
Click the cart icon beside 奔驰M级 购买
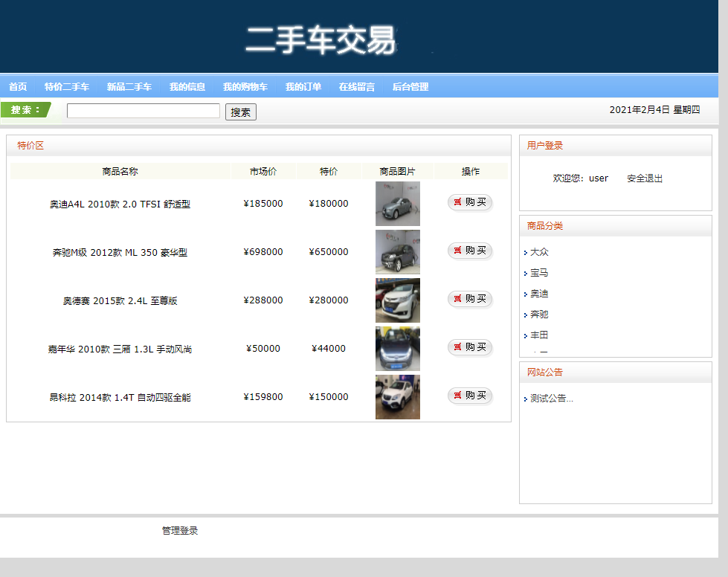[x=459, y=251]
